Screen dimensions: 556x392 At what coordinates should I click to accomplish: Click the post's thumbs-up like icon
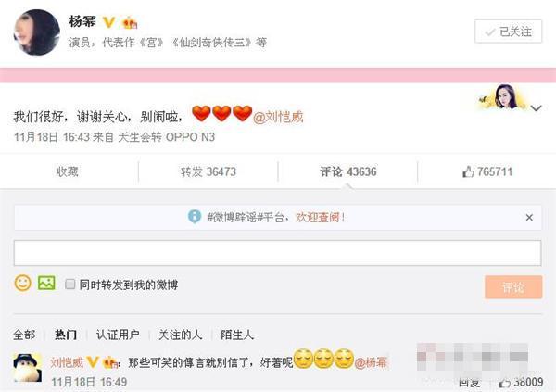(468, 171)
